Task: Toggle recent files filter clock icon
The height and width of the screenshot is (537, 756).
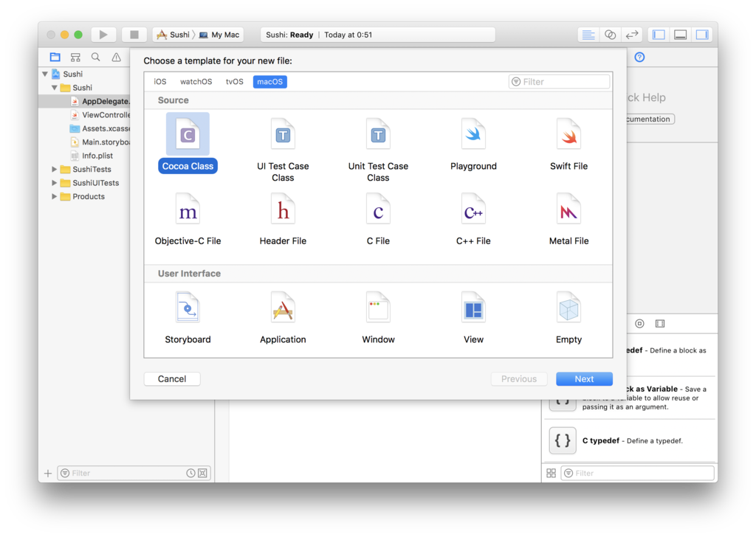Action: coord(190,473)
